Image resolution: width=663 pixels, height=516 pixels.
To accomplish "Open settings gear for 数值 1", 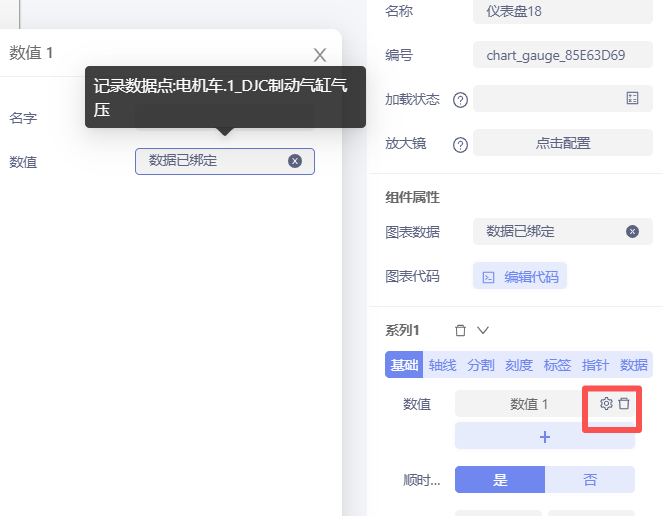I will point(605,403).
